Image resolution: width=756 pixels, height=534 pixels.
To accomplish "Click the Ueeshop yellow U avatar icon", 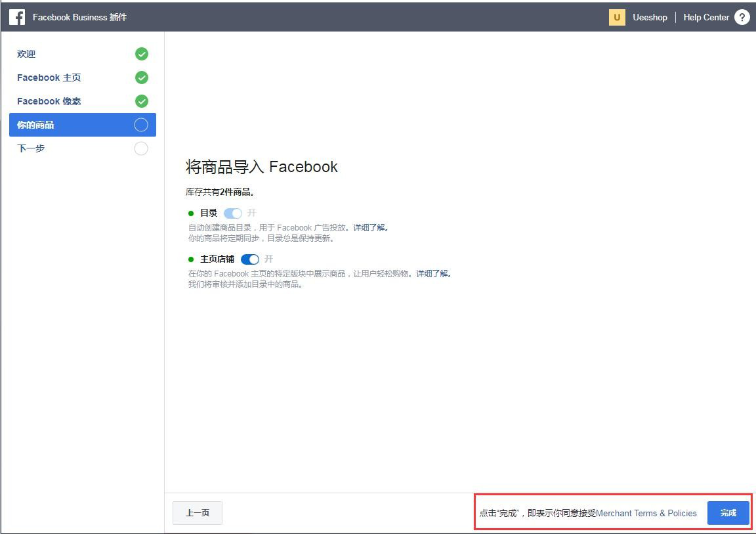I will pyautogui.click(x=617, y=17).
